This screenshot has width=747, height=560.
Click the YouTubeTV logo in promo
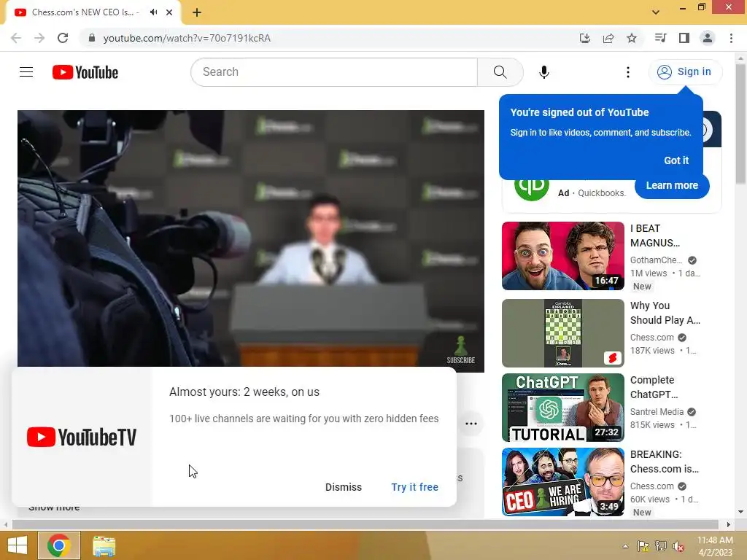82,437
